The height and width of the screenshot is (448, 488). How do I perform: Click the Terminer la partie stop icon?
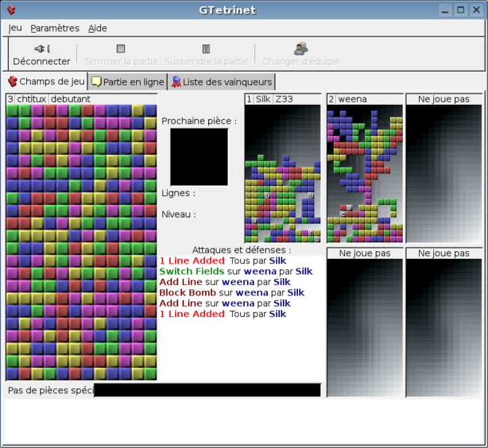(121, 49)
